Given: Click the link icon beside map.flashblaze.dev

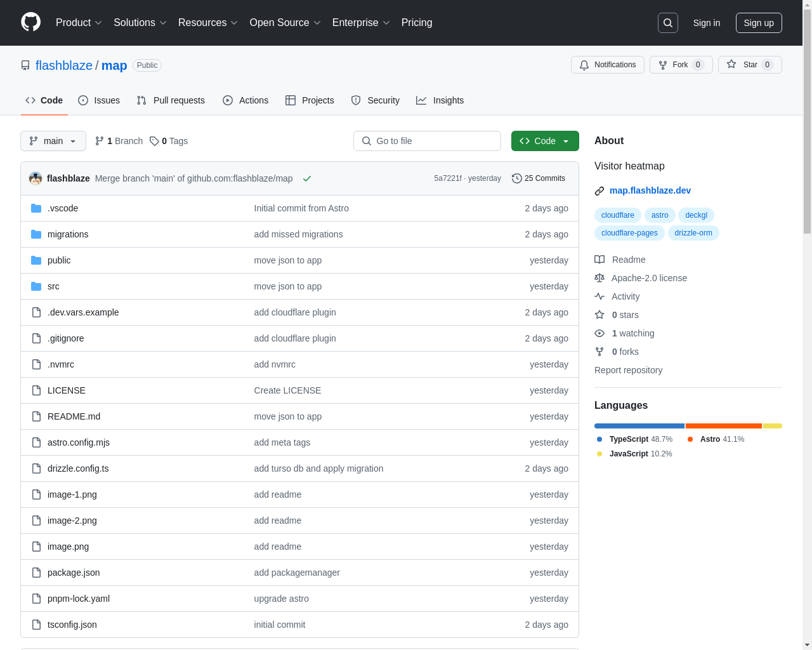Looking at the screenshot, I should point(599,191).
